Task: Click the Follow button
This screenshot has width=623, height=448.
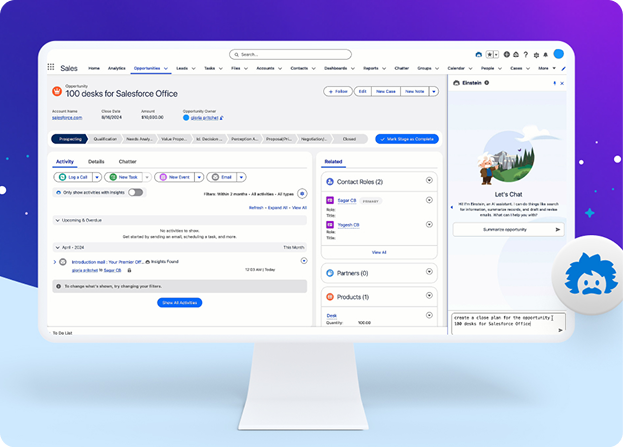Action: [338, 92]
